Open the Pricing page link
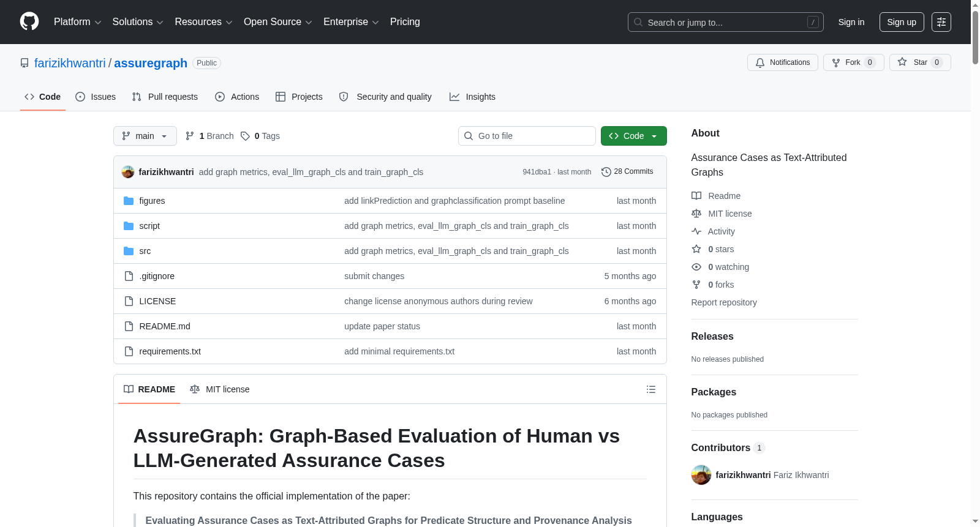 [x=405, y=22]
